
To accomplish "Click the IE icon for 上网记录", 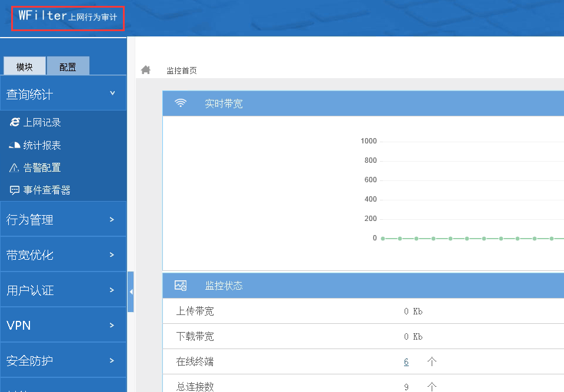I will [x=15, y=122].
